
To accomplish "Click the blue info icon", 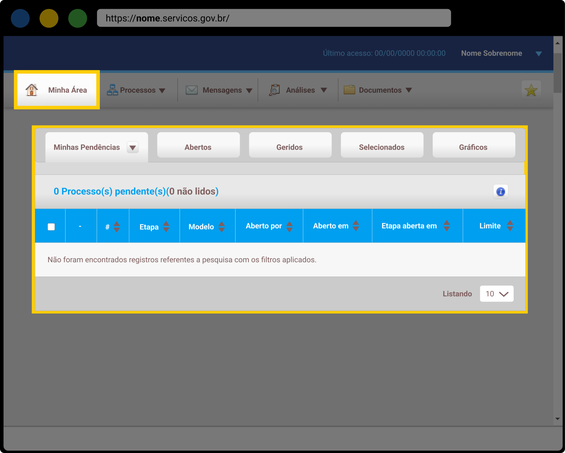I will [501, 192].
